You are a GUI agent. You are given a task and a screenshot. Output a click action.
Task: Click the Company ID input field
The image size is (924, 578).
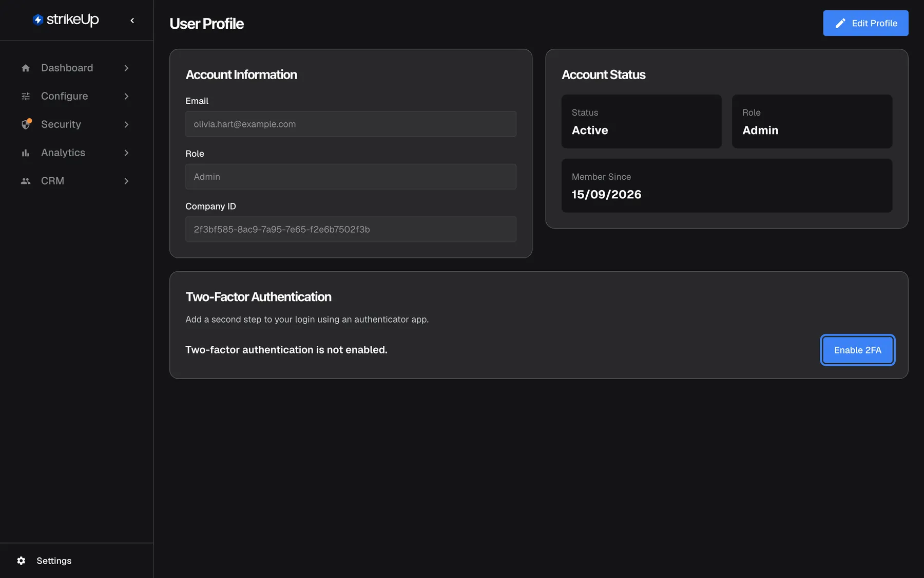(351, 229)
